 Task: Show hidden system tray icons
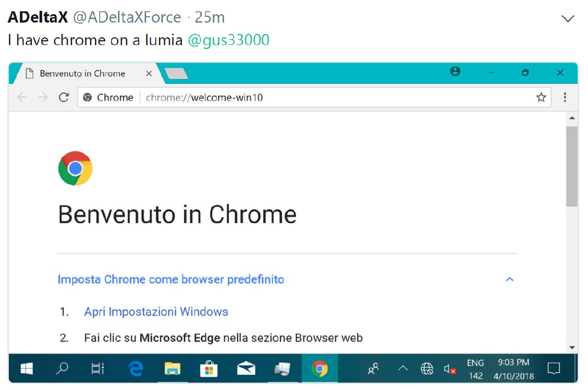click(403, 368)
